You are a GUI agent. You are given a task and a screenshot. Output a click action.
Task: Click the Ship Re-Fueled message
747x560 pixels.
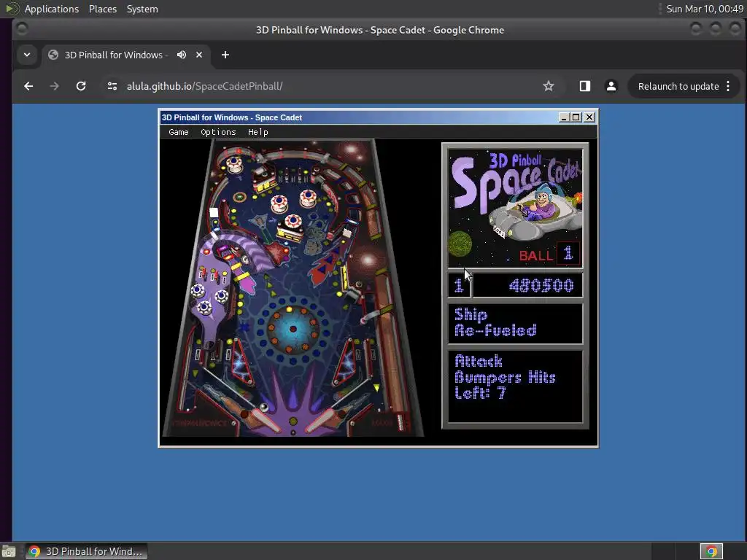click(495, 323)
